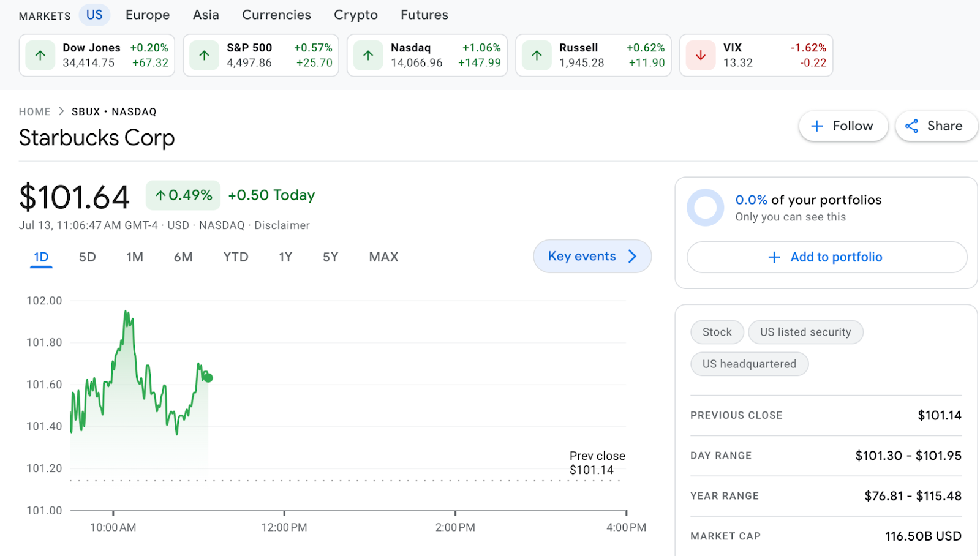Image resolution: width=980 pixels, height=556 pixels.
Task: Select the US markets tab
Action: point(94,15)
